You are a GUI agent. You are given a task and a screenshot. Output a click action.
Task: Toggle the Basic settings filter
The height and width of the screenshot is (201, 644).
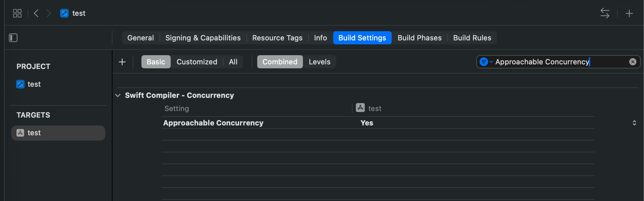(156, 62)
